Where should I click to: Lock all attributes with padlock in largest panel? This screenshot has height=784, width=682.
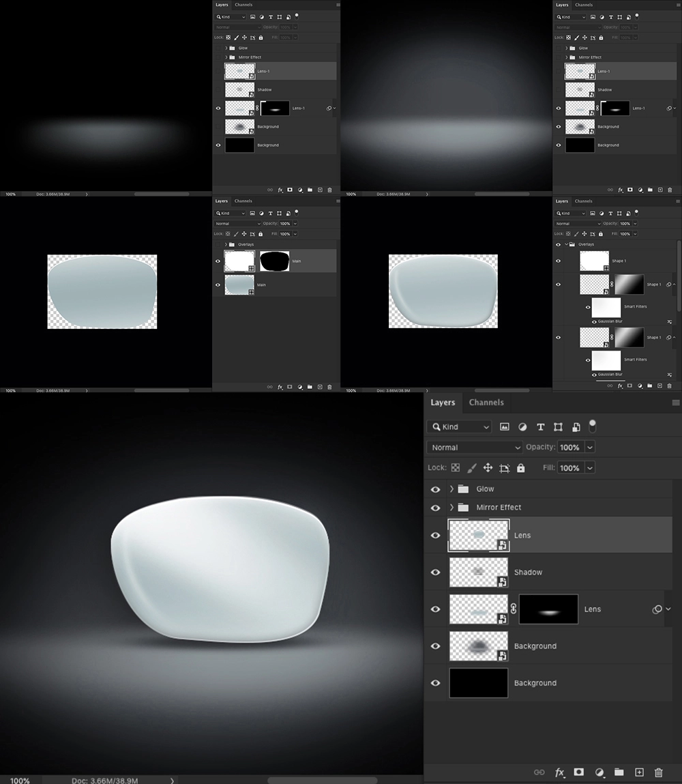(x=521, y=468)
